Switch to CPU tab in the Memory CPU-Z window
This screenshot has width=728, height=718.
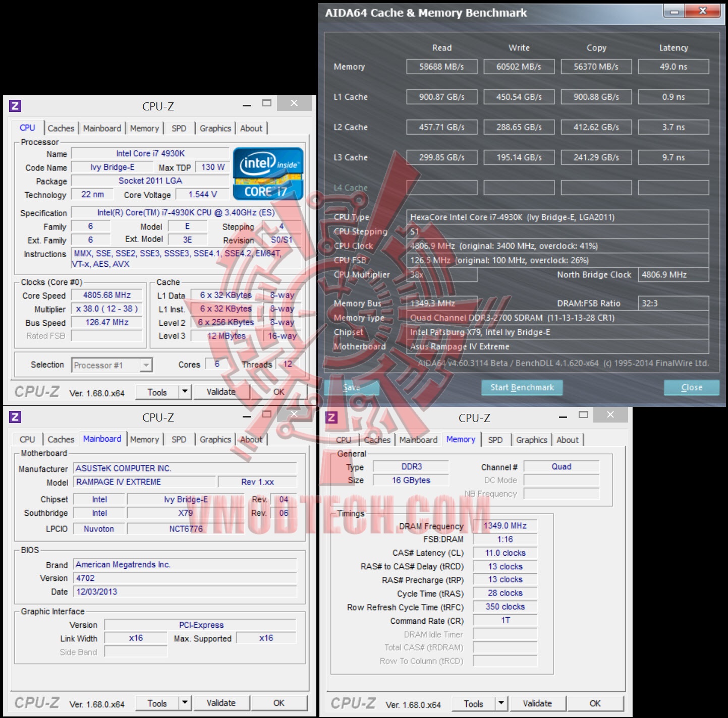pos(344,440)
